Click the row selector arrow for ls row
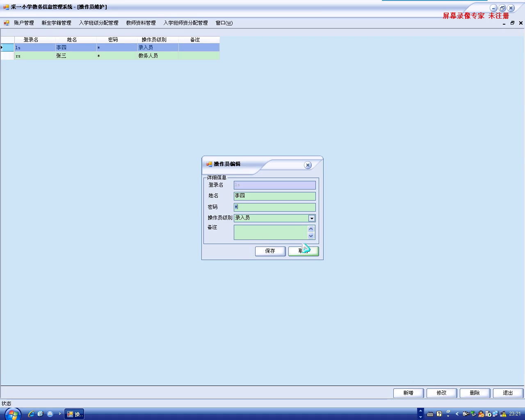The height and width of the screenshot is (420, 525). coord(7,48)
